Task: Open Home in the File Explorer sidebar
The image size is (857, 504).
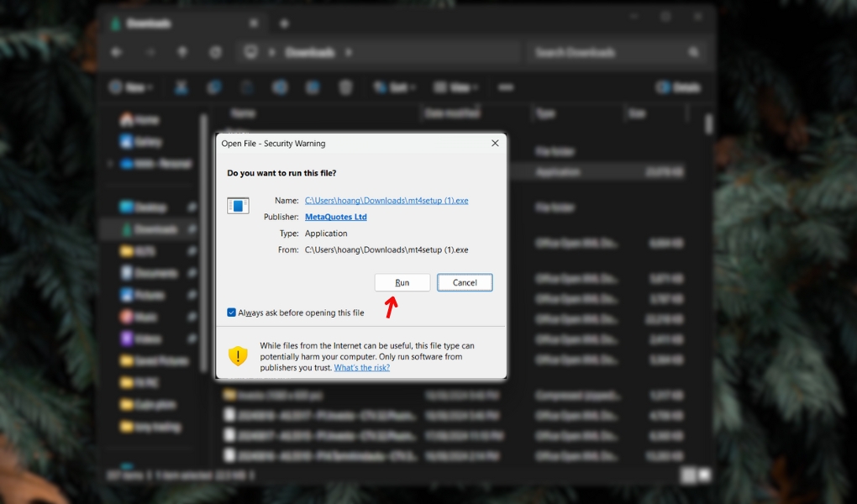Action: [140, 120]
